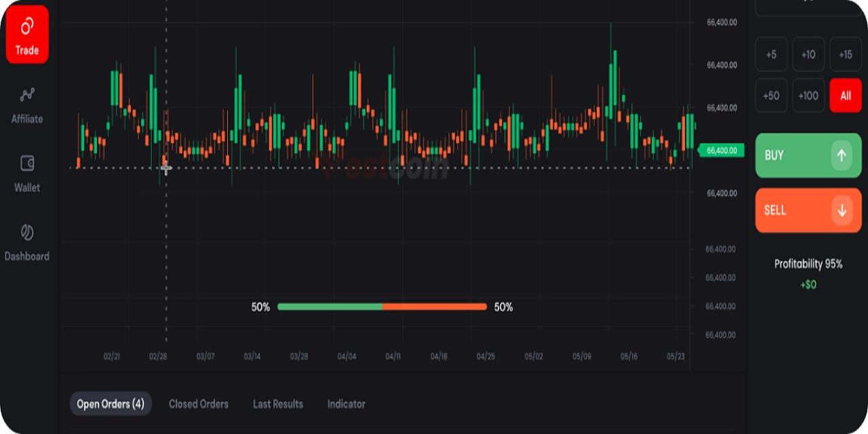
Task: Click the 50% buy/sell sentiment bar
Action: (382, 307)
